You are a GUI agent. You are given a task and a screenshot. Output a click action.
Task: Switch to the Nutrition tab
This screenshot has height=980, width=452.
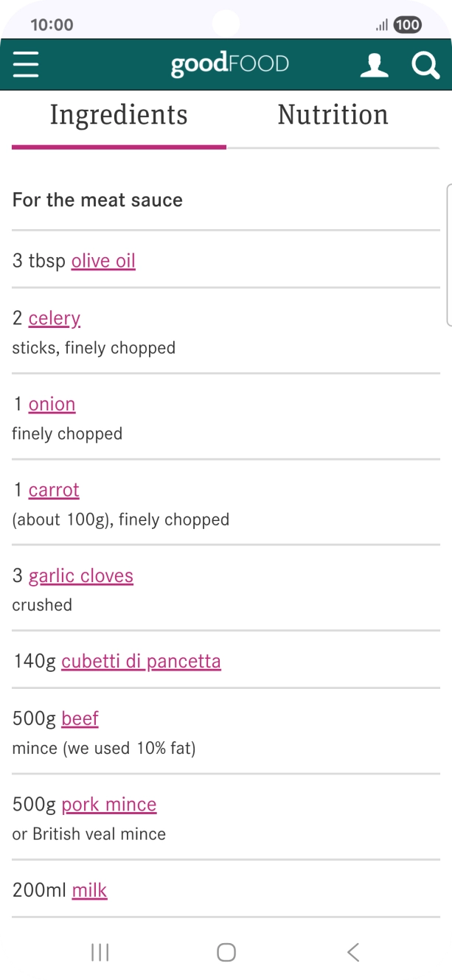point(333,116)
